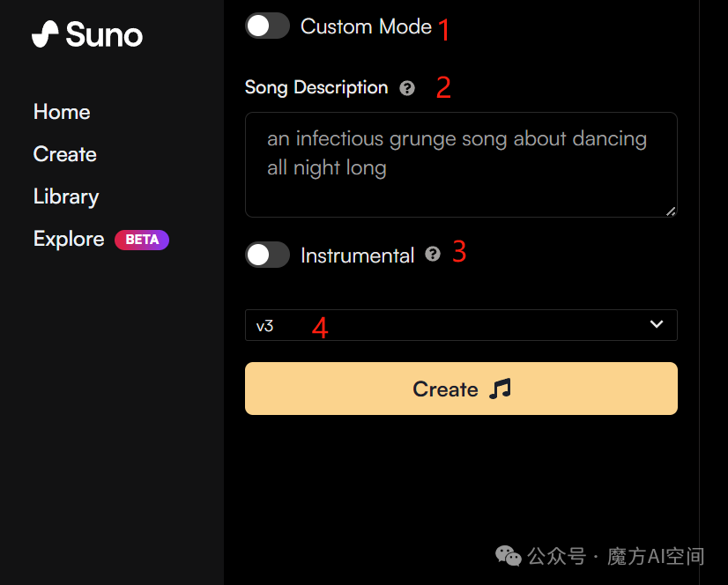Click the Custom Mode label text
This screenshot has height=585, width=728.
pyautogui.click(x=366, y=26)
